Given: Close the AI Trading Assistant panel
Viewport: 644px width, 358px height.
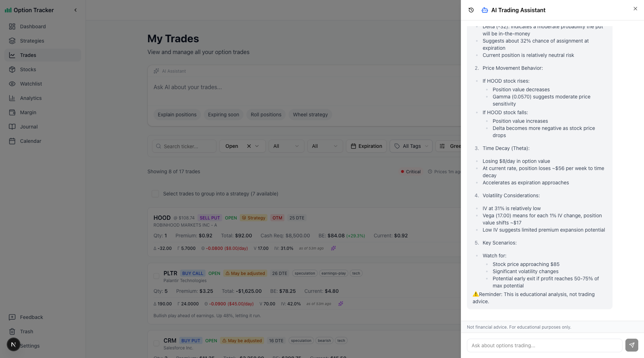Looking at the screenshot, I should 635,9.
